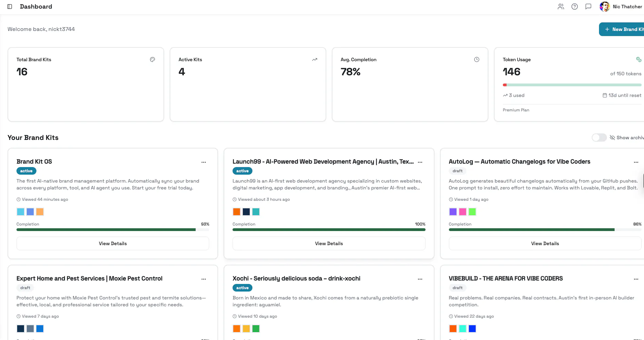Click the calendar icon beside 13d until reset
This screenshot has width=644, height=340.
(x=605, y=95)
